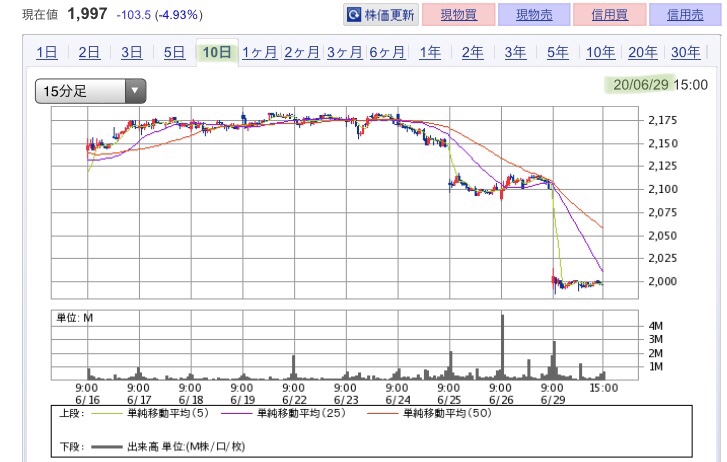Switch to the 1ヶ月 chart period
The height and width of the screenshot is (462, 727).
coord(260,52)
